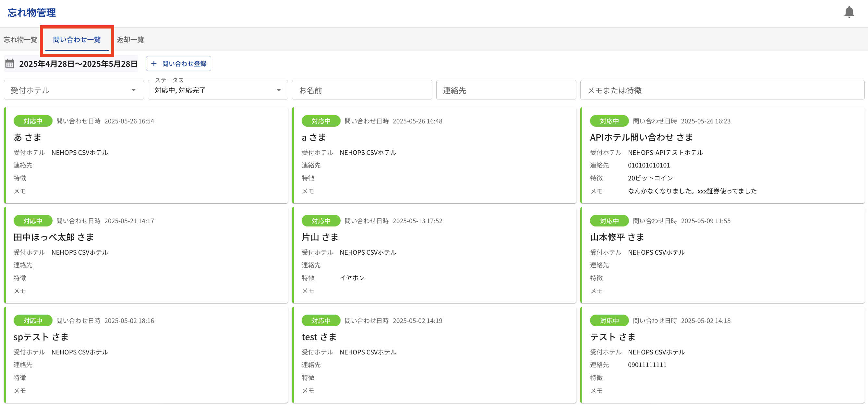Click the 連絡先 filter input
The height and width of the screenshot is (405, 868).
pos(506,90)
